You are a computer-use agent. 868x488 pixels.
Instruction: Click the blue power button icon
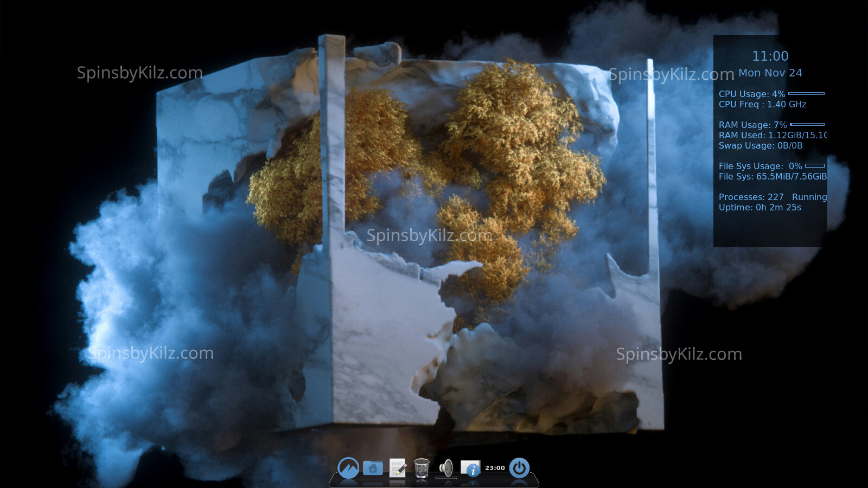pos(519,467)
